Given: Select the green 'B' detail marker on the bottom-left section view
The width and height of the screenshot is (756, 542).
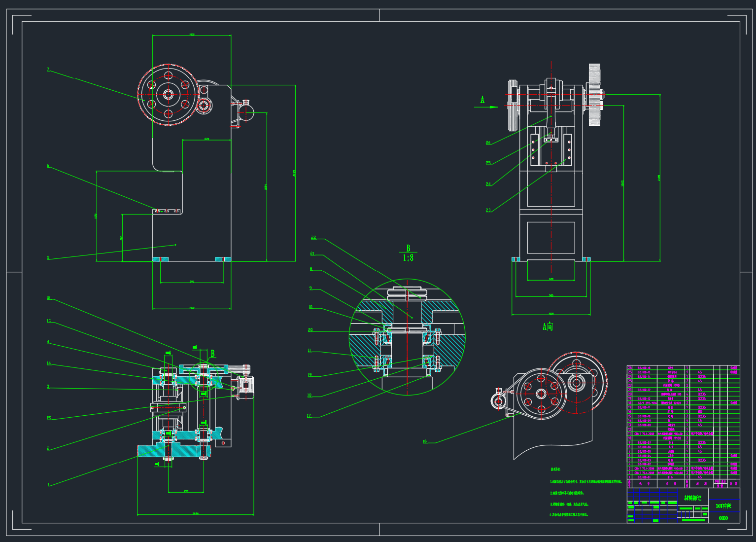Looking at the screenshot, I should point(213,354).
